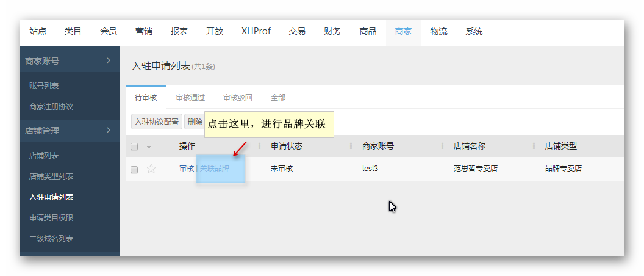Viewport: 644px width, 276px height.
Task: Open 店铺类型列表 in sidebar
Action: [51, 176]
